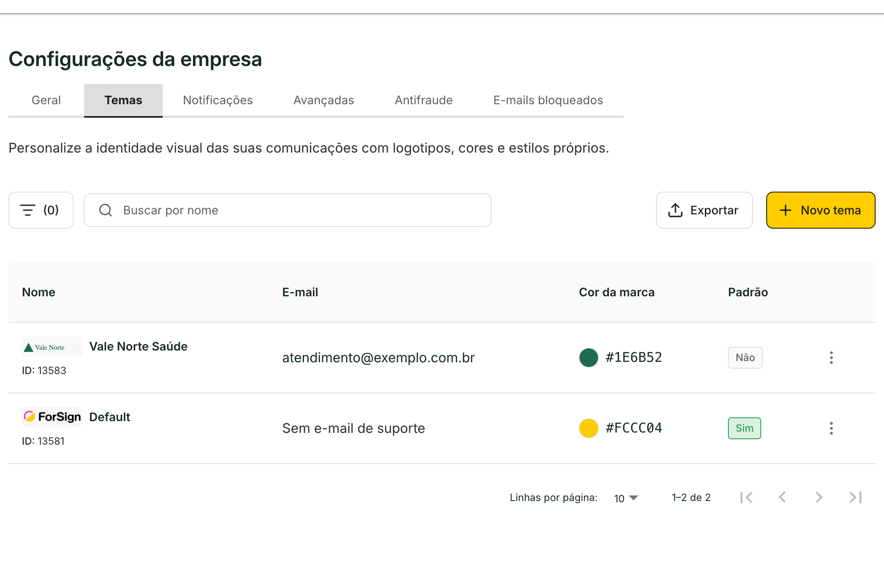
Task: Focus the Buscar por nome search field
Action: pyautogui.click(x=288, y=210)
